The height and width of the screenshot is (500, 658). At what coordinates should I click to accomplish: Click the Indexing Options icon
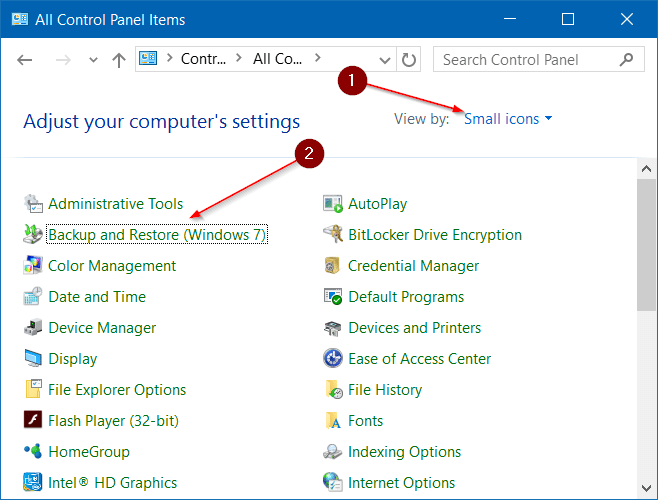coord(333,451)
